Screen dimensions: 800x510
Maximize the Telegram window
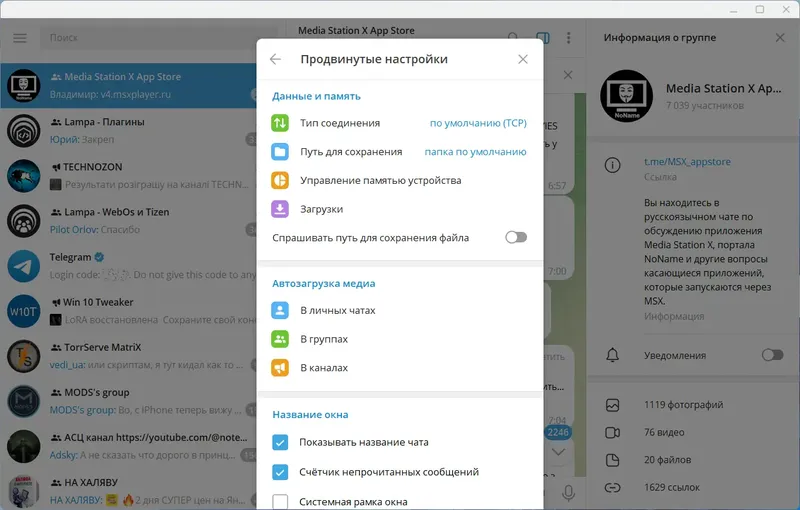[760, 9]
